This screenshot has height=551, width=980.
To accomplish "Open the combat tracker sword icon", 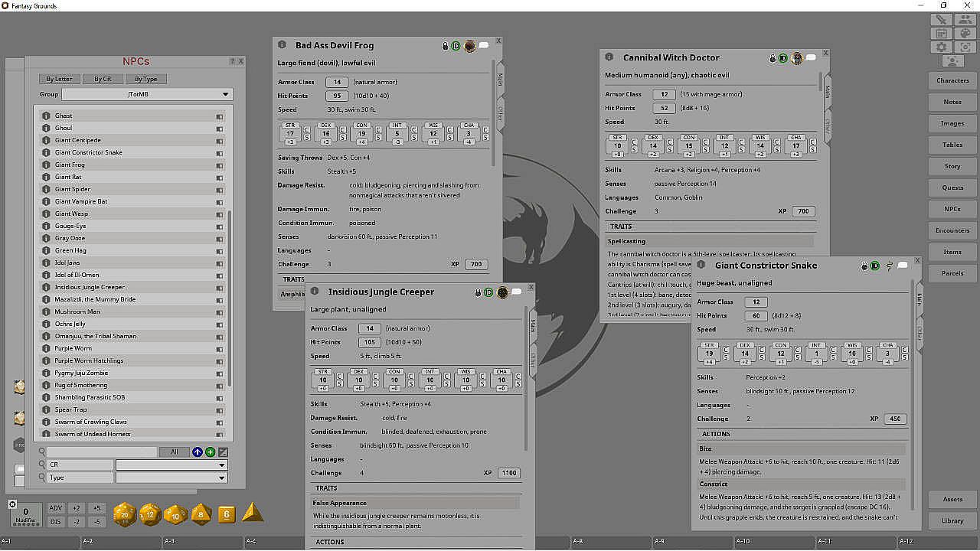I will pyautogui.click(x=942, y=20).
